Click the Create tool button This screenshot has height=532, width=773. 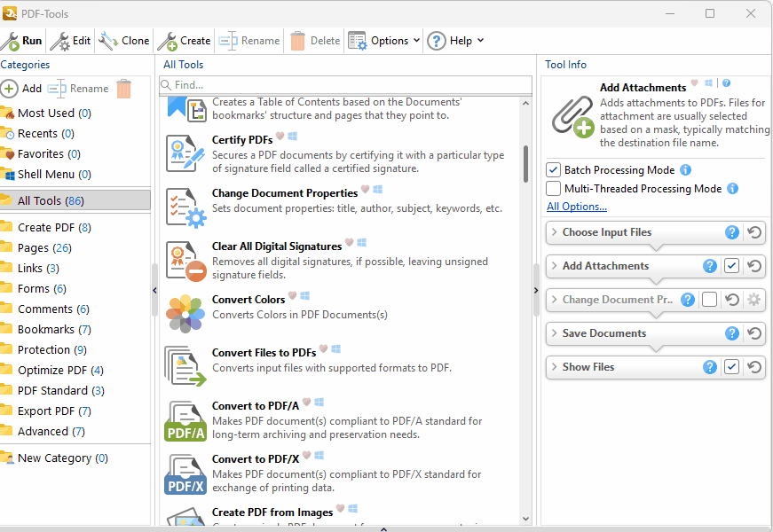(184, 41)
